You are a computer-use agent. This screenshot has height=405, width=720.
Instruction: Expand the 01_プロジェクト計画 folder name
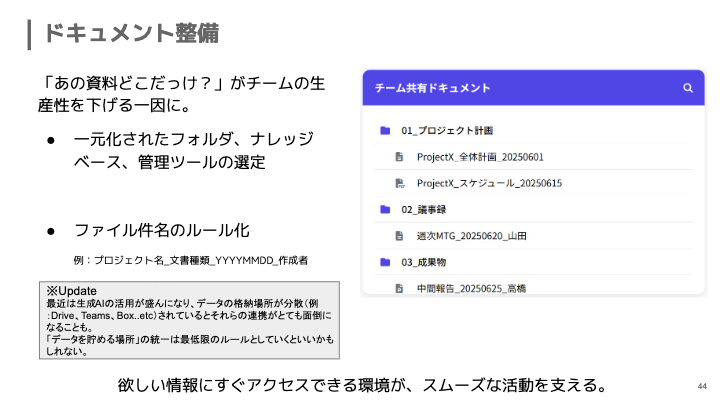click(447, 131)
